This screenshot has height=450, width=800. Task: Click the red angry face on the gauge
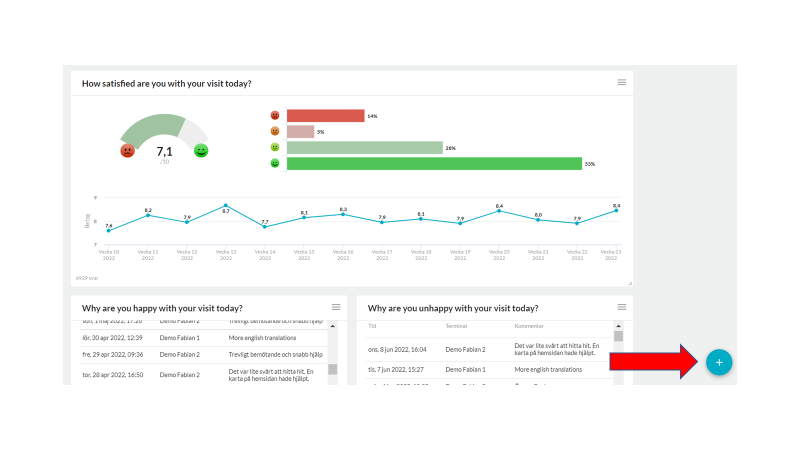click(x=127, y=151)
